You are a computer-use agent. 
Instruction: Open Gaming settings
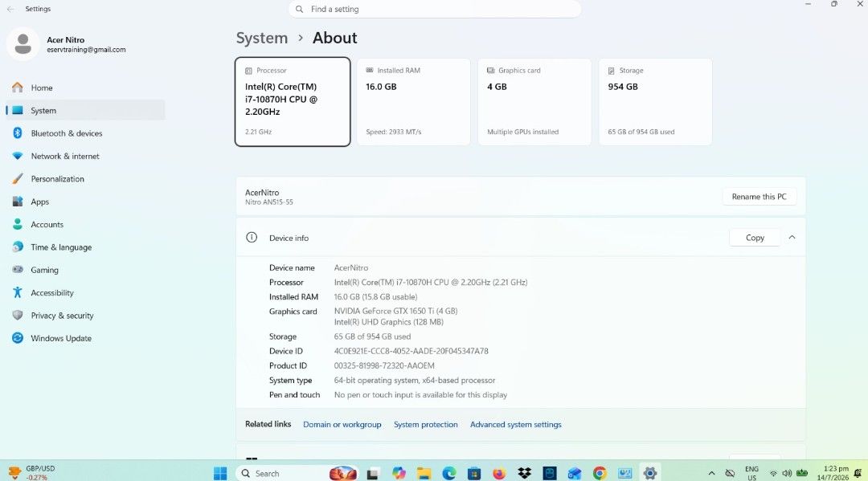(x=86, y=270)
